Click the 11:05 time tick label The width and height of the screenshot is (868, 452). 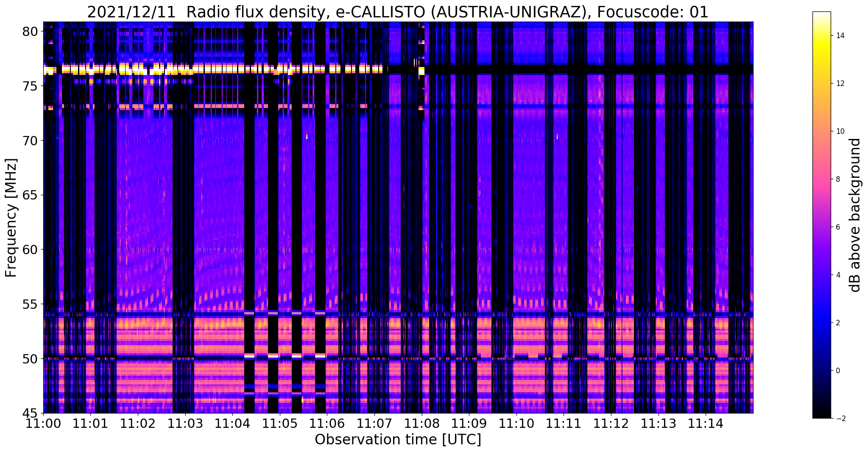280,423
